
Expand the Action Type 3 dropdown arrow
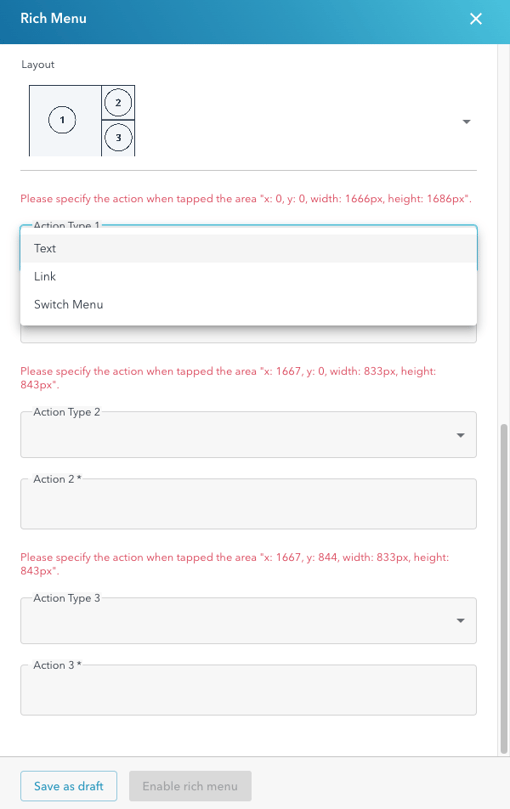[x=461, y=621]
